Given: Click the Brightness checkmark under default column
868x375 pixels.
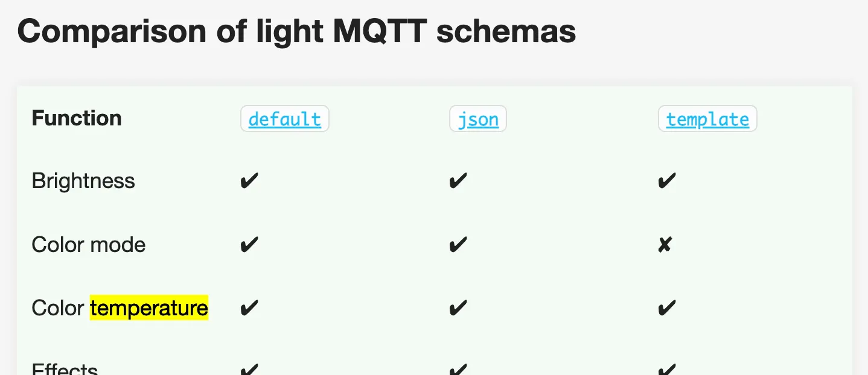Looking at the screenshot, I should (x=249, y=181).
